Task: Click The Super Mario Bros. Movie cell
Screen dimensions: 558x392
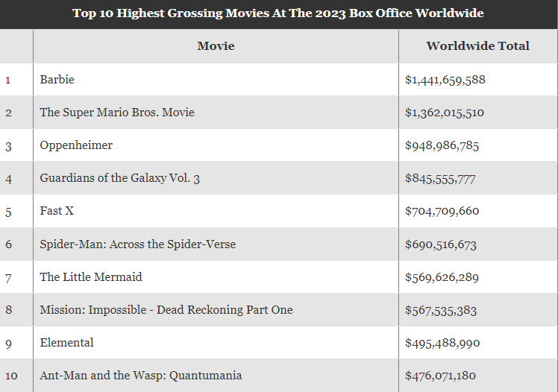Action: tap(117, 113)
